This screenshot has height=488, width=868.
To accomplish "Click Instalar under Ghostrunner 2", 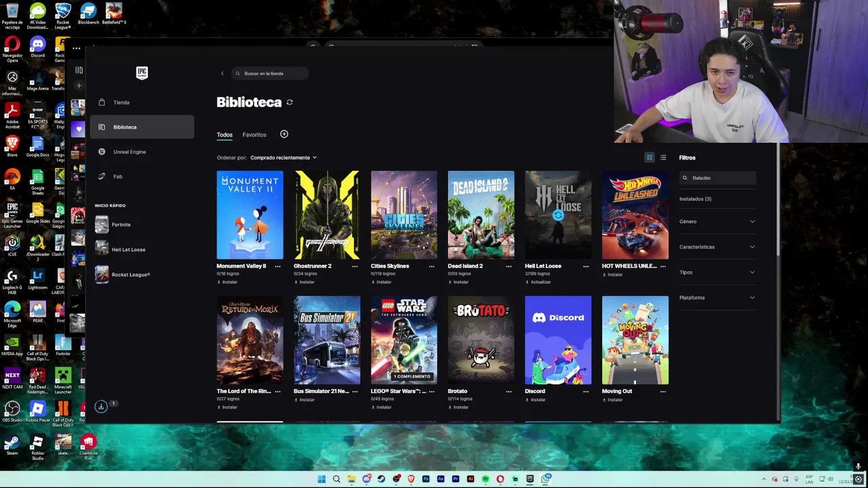I will pos(304,282).
